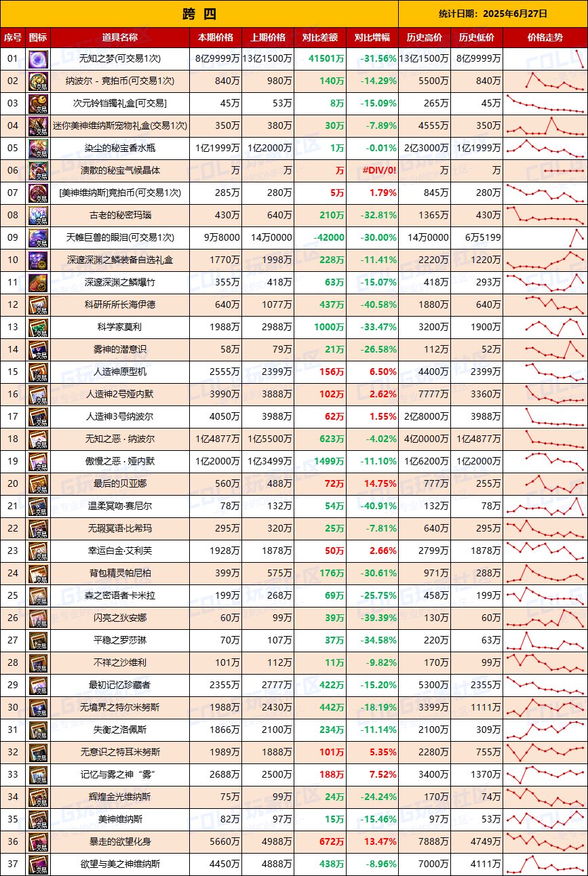Image resolution: width=588 pixels, height=876 pixels.
Task: Click the 8亿9999万 current price cell in row 01
Action: click(x=217, y=59)
